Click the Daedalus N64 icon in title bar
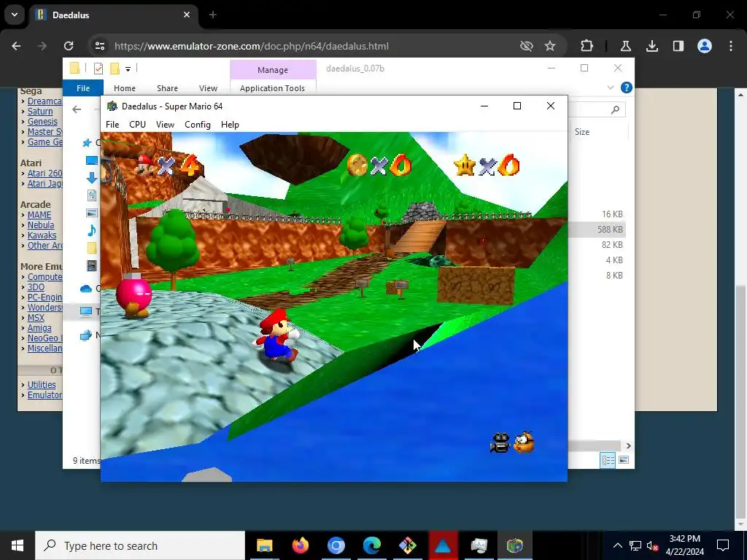Screen dimensions: 747x560 (x=112, y=106)
